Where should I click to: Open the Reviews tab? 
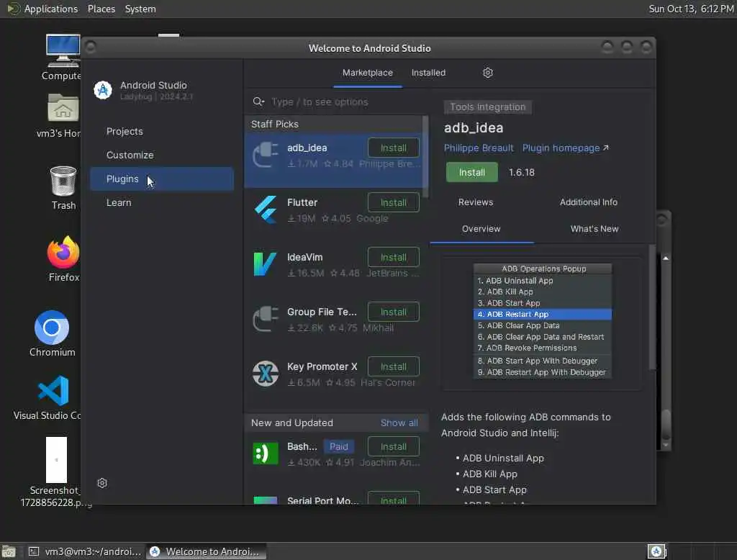(x=475, y=202)
